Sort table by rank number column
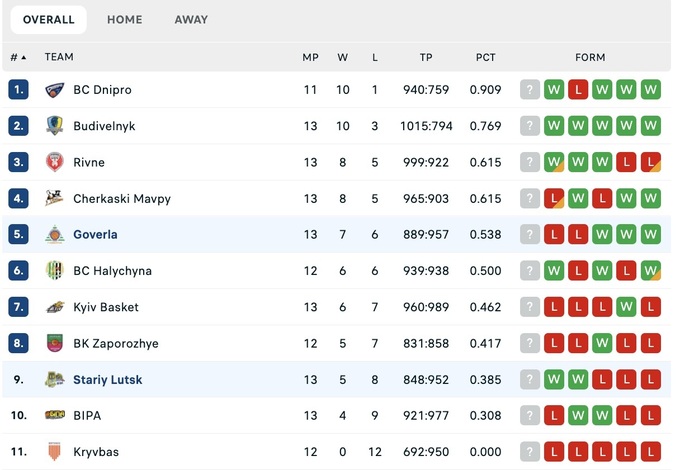The image size is (680, 470). [x=18, y=57]
